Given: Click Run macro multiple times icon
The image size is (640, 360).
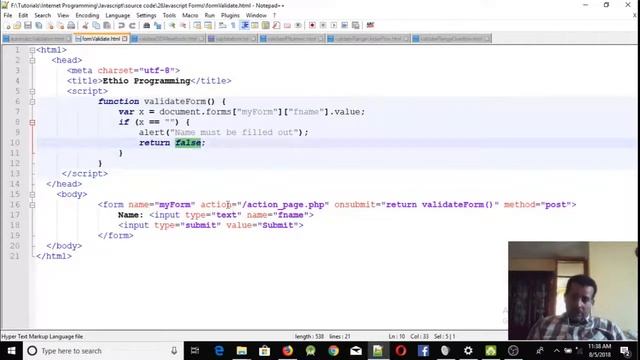Looking at the screenshot, I should pos(344,25).
